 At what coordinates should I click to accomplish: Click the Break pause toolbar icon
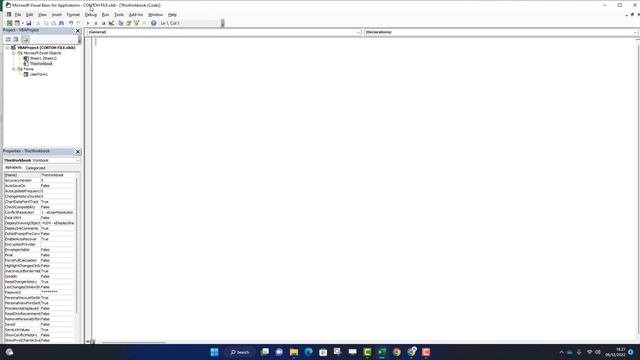96,23
